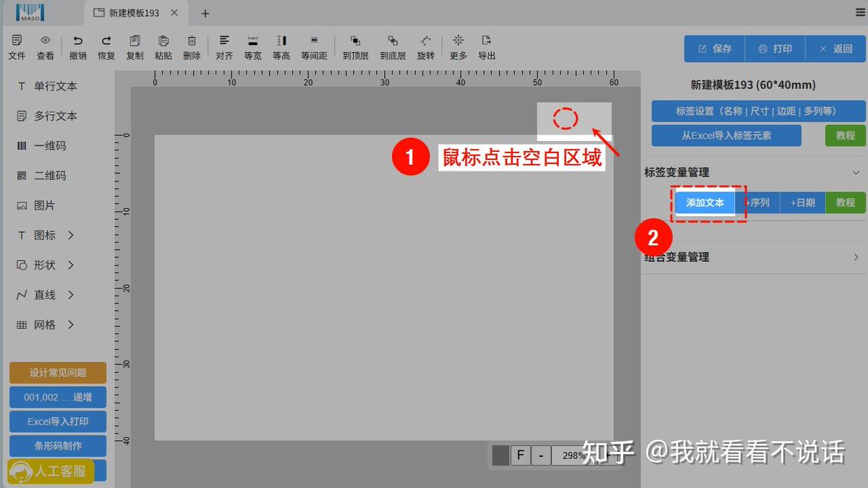Open the 001,002 … 递增 guide

click(58, 397)
